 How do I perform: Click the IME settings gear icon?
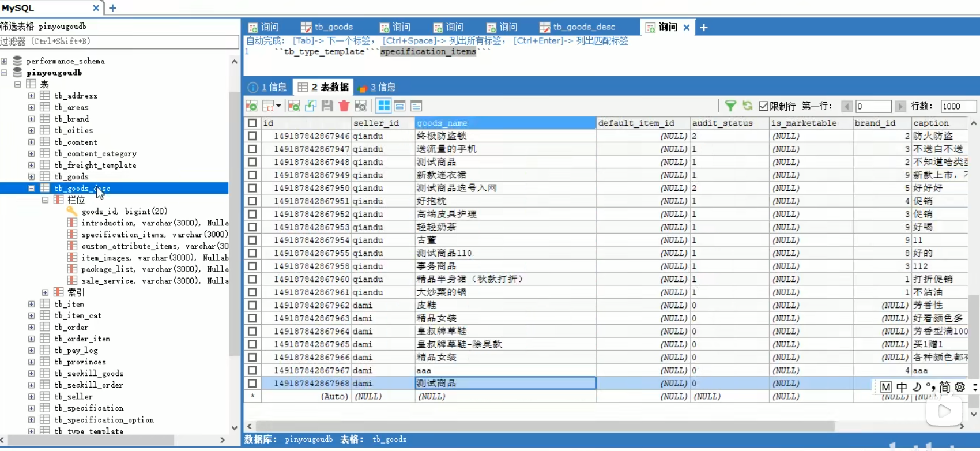(x=960, y=387)
